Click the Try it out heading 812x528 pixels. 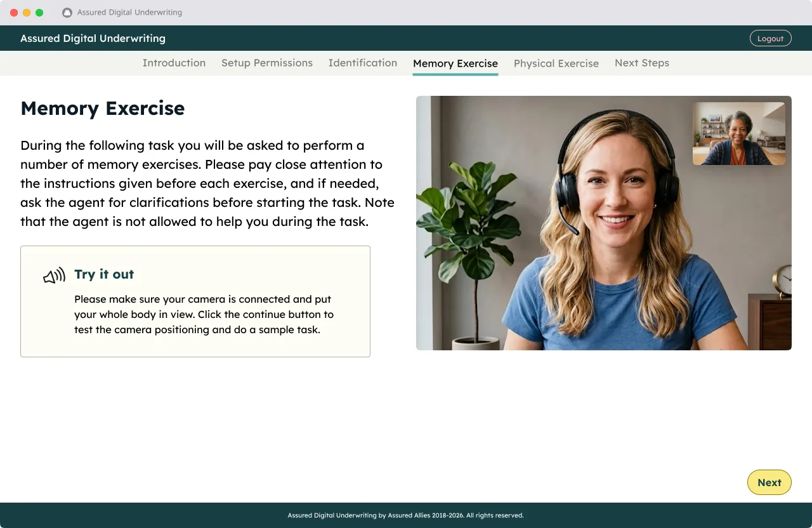(104, 274)
